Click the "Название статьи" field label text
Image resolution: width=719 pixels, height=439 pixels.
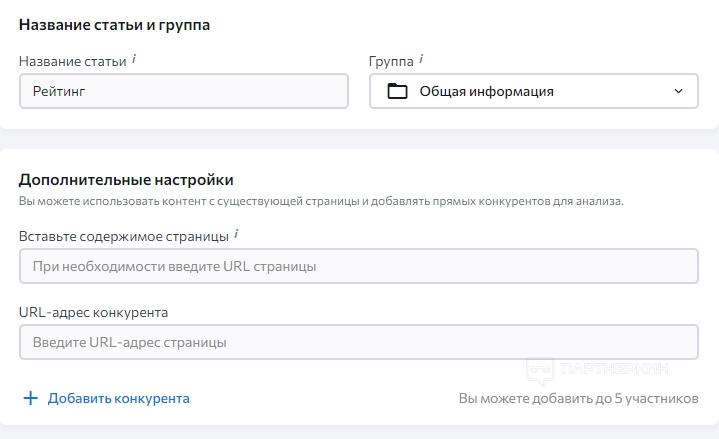coord(72,61)
